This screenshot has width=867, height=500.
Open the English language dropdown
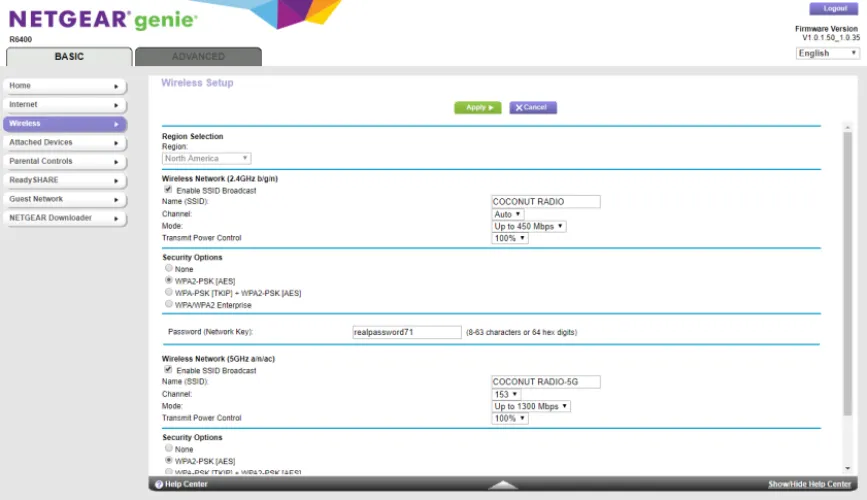click(x=827, y=53)
